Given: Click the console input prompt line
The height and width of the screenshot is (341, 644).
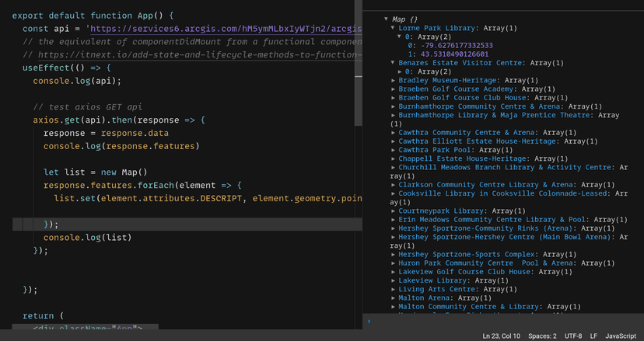Looking at the screenshot, I should pos(498,320).
